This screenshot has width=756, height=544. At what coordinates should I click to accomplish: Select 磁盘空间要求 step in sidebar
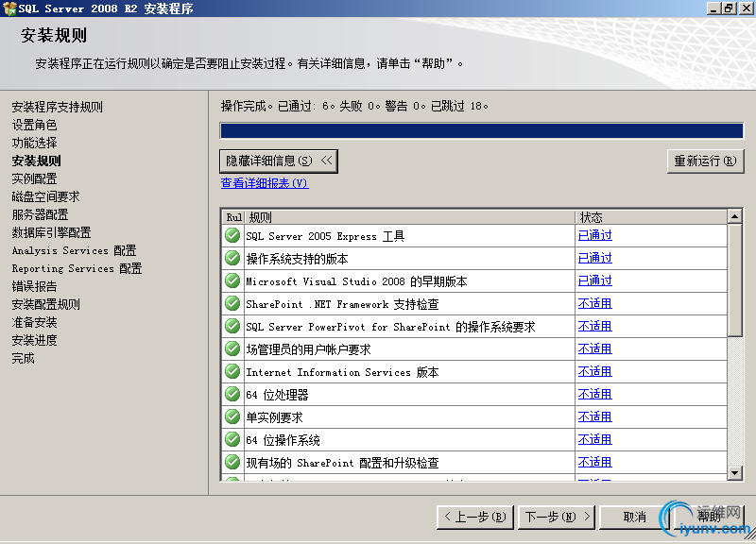pyautogui.click(x=45, y=196)
